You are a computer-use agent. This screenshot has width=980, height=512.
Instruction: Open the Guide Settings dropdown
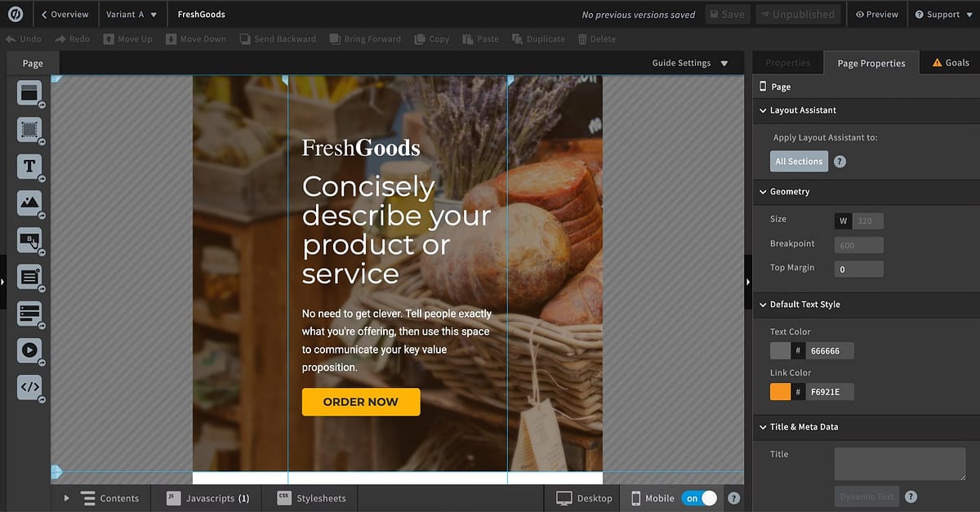tap(690, 63)
